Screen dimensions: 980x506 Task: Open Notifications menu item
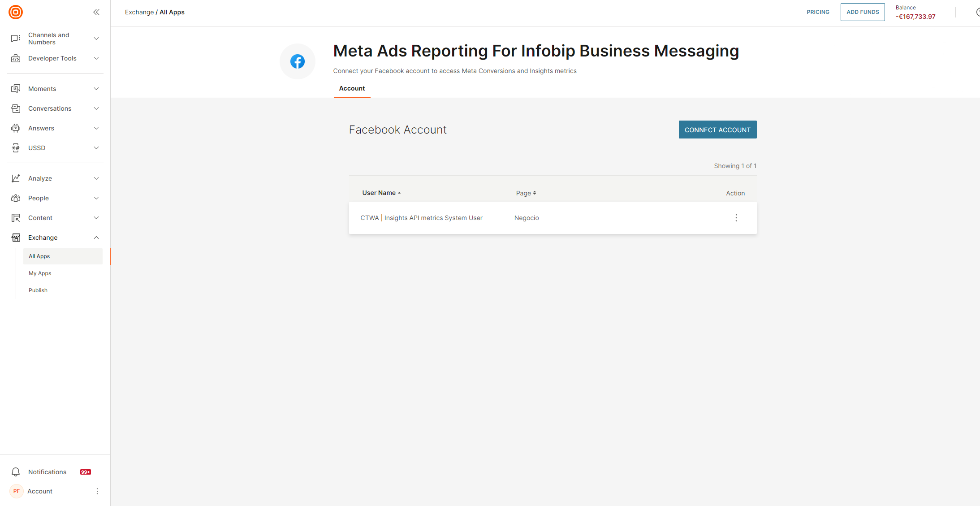[x=47, y=472]
